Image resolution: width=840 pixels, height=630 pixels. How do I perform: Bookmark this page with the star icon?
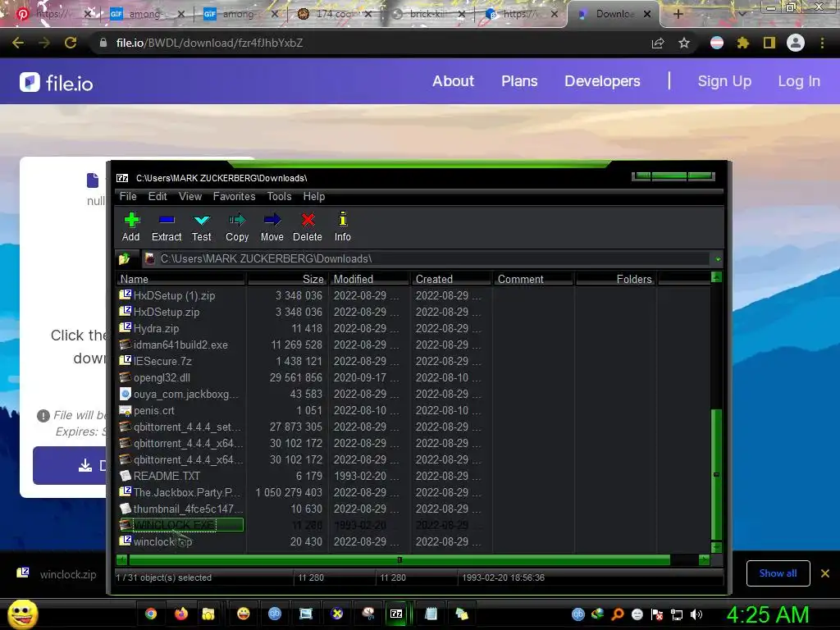pos(684,43)
